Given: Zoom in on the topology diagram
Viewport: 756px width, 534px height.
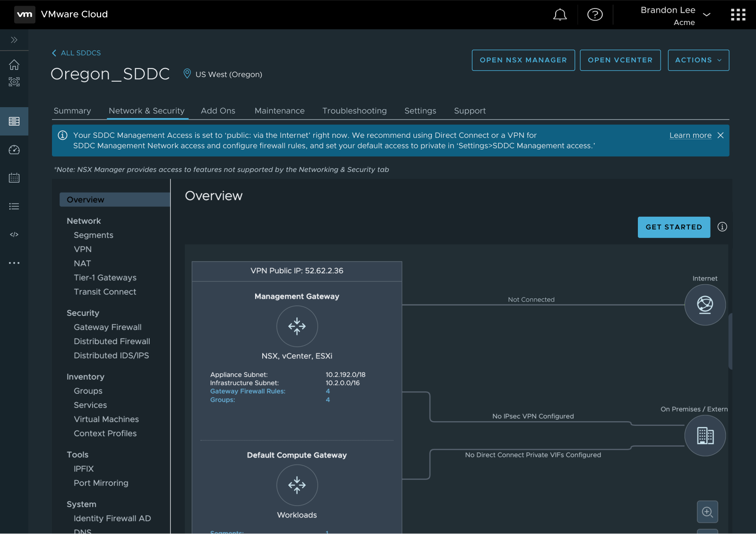Looking at the screenshot, I should point(707,512).
